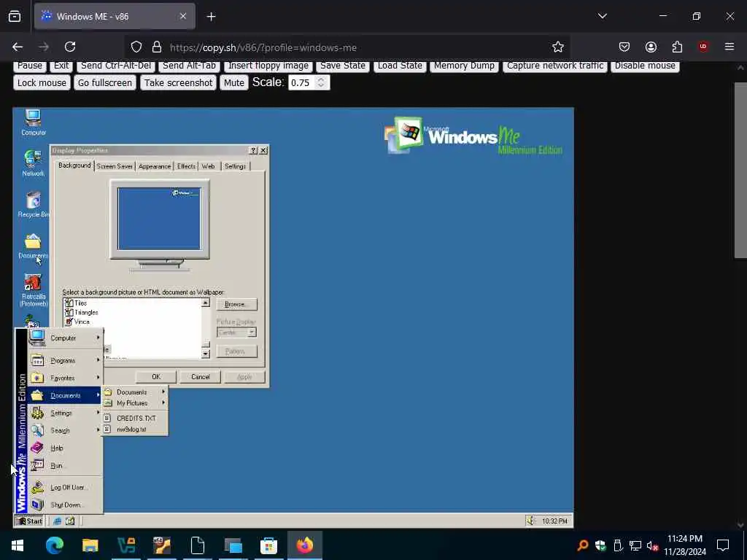This screenshot has height=560, width=747.
Task: Click the Display Properties help question button
Action: (253, 150)
